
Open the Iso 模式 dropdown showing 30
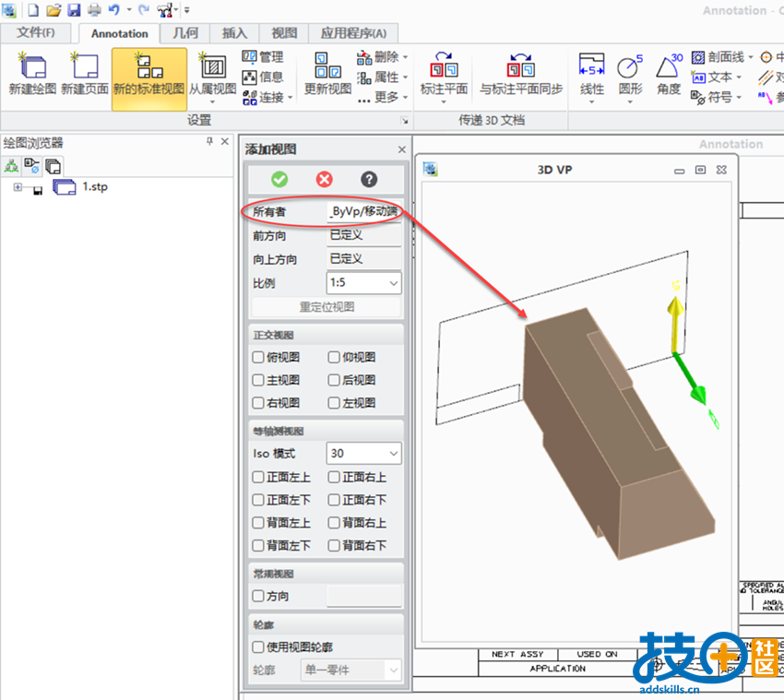[x=363, y=454]
